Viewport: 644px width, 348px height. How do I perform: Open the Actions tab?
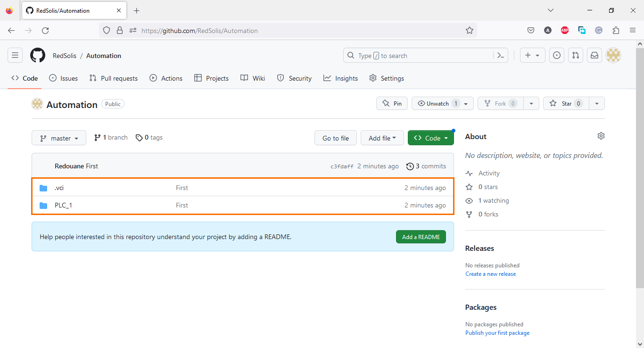pos(166,78)
